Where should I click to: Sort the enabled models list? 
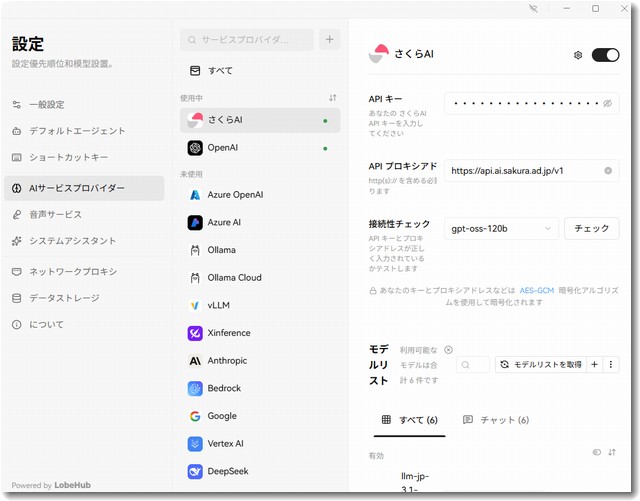pos(611,452)
